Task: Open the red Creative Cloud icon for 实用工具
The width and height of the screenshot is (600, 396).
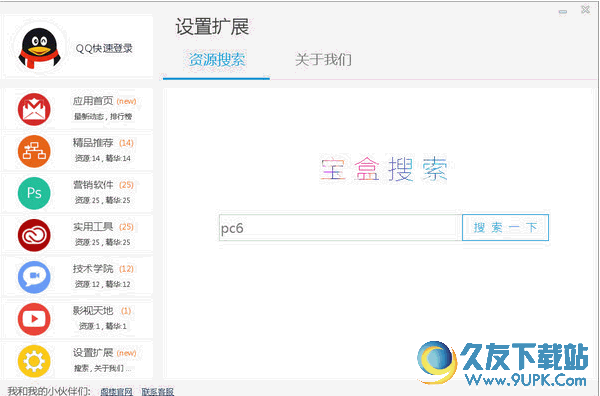Action: (34, 235)
